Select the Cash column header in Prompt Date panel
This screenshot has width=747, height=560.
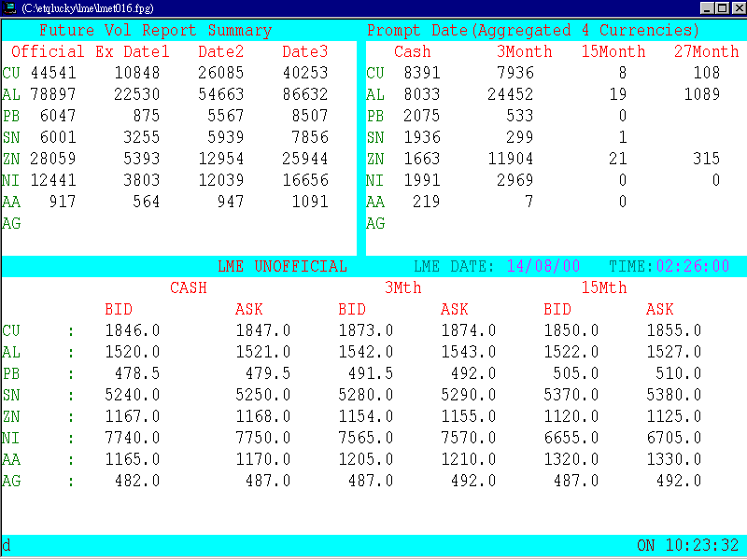[412, 51]
